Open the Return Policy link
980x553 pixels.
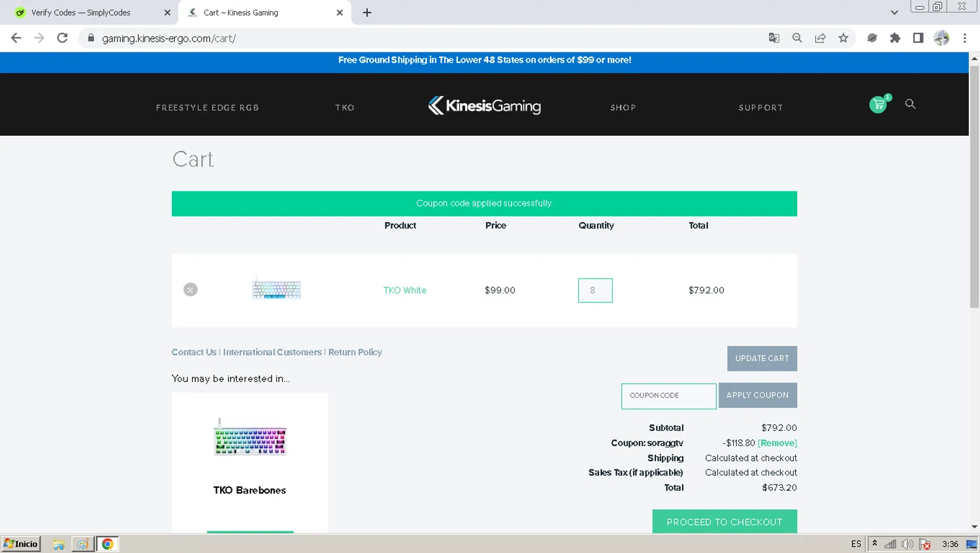point(355,352)
